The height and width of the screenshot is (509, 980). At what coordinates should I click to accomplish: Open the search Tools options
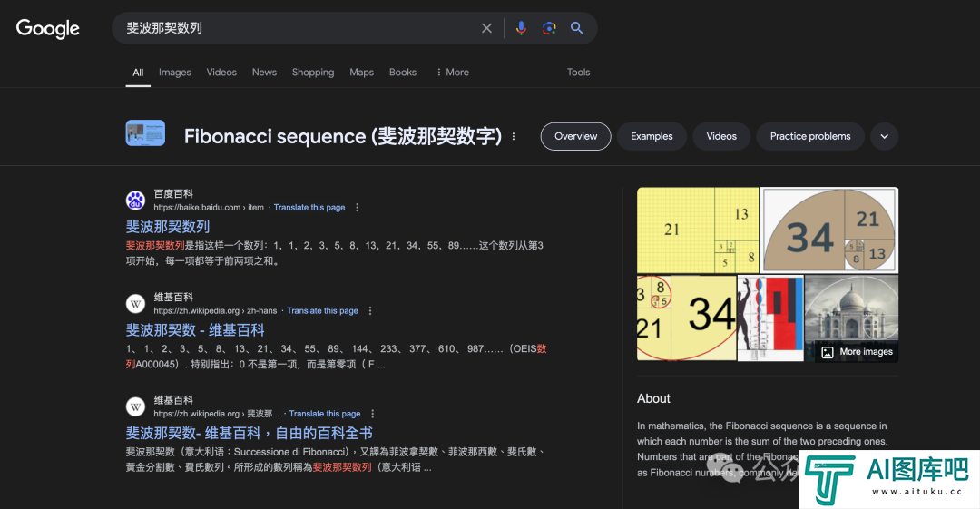579,73
